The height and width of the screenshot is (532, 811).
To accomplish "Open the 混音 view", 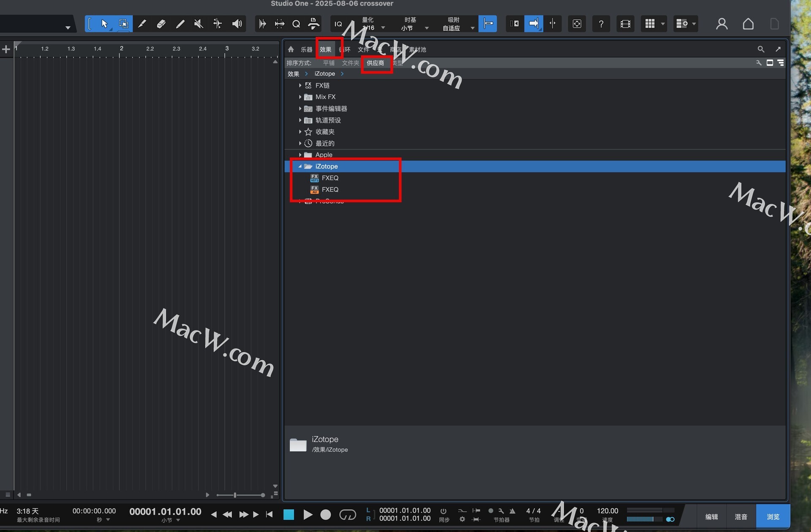I will [x=741, y=517].
